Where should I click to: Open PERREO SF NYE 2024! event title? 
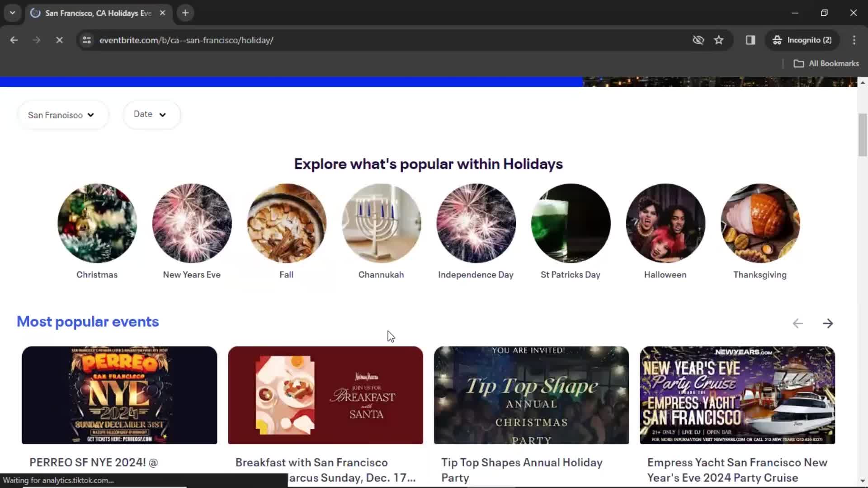(x=94, y=463)
